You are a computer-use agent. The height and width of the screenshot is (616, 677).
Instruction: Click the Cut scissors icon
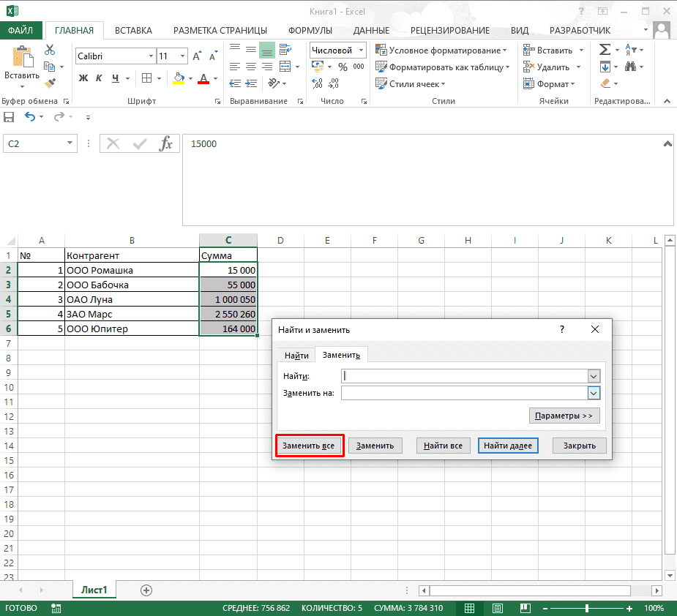(x=50, y=50)
